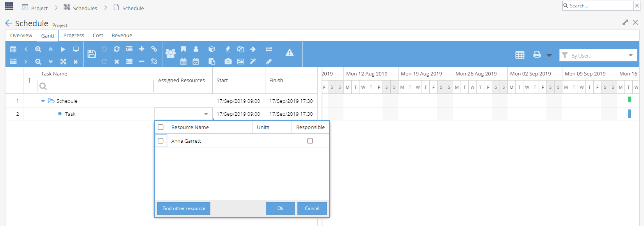Open the resources group people icon
Viewport: 644px width, 226px height.
point(171,54)
